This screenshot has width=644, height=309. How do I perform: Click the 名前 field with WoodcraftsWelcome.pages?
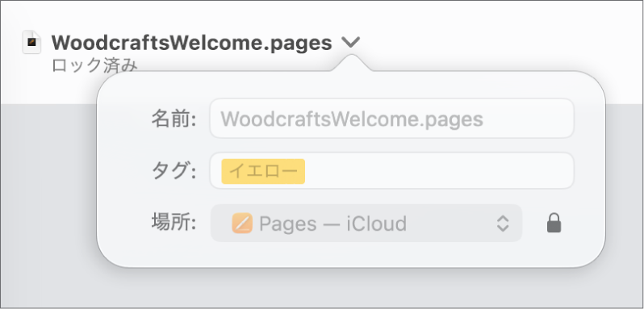[392, 119]
